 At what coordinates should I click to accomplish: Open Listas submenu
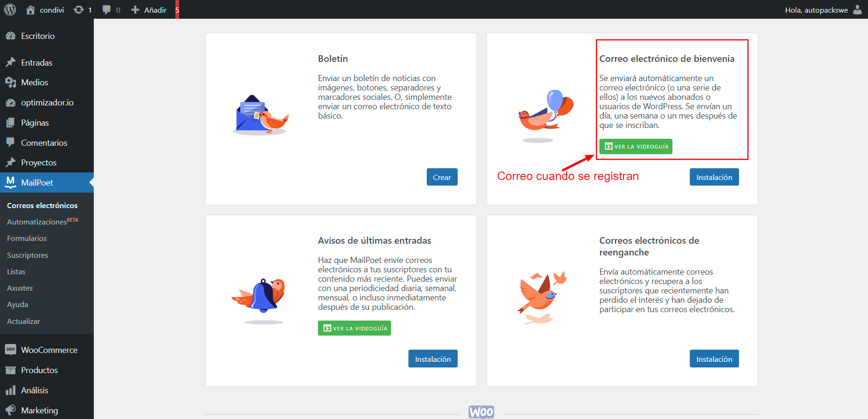(16, 272)
